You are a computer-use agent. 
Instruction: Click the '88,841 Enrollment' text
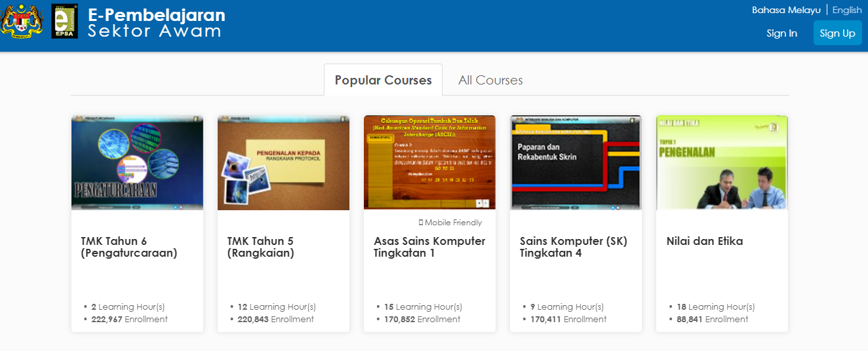coord(712,319)
